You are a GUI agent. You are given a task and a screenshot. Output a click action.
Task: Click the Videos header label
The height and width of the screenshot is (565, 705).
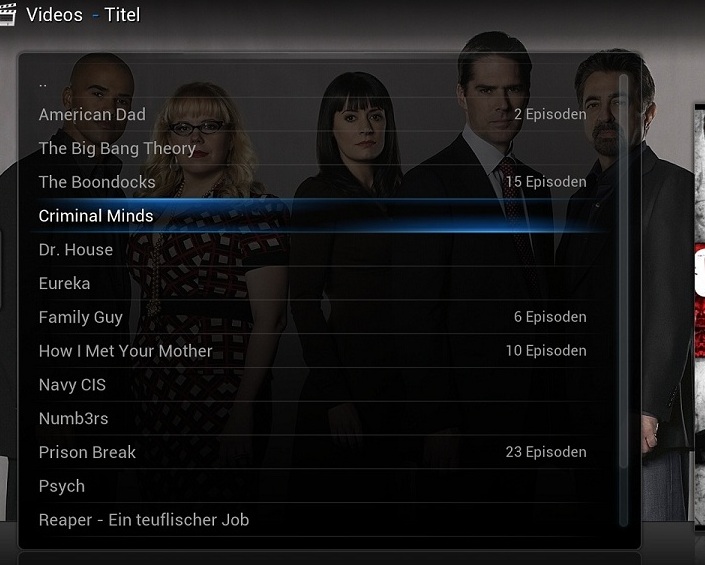pos(54,15)
